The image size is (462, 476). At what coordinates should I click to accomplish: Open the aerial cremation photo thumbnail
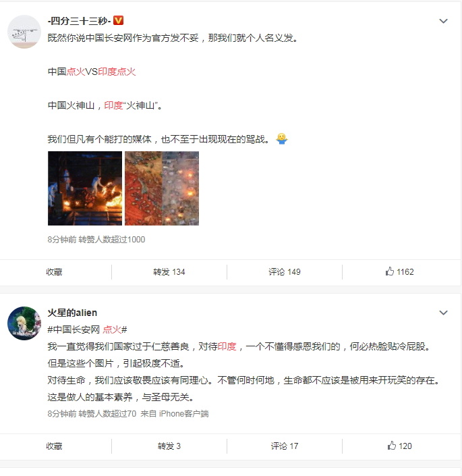point(162,188)
